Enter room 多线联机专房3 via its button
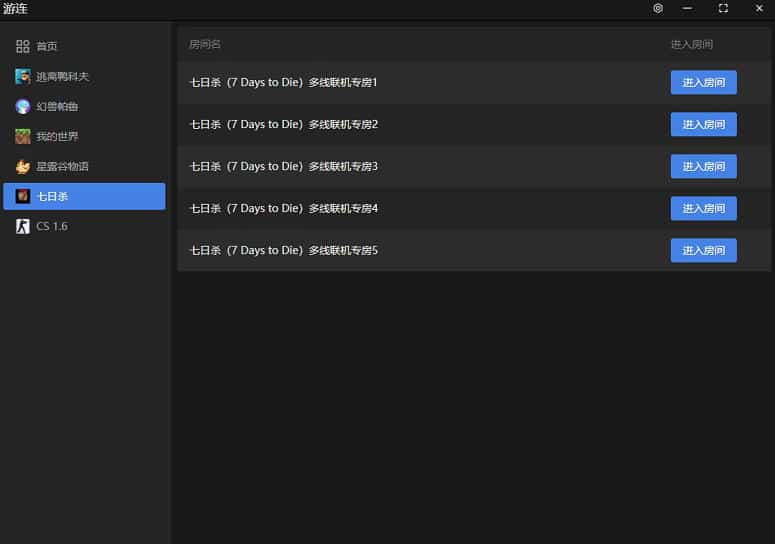 click(703, 167)
